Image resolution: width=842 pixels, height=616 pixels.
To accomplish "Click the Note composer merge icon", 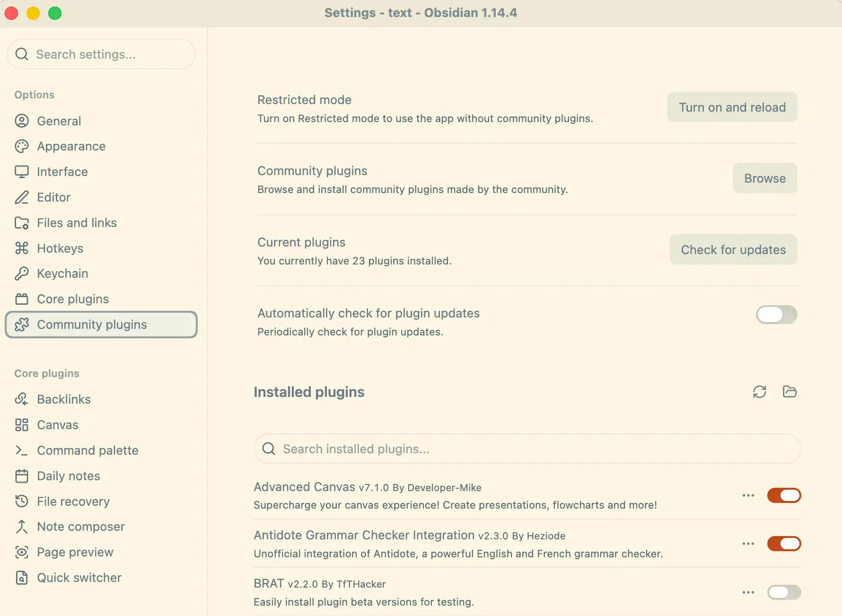I will [x=22, y=527].
